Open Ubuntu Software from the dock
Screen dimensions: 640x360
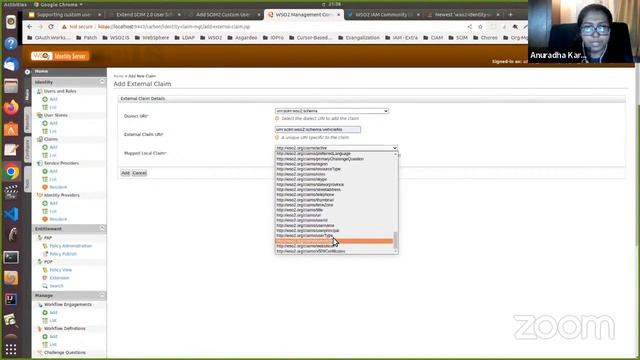click(11, 129)
